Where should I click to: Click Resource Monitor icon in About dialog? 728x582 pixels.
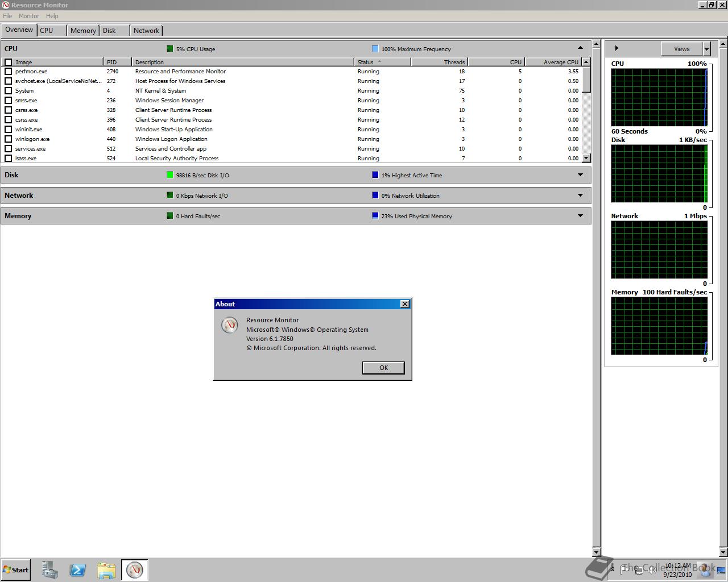tap(229, 325)
